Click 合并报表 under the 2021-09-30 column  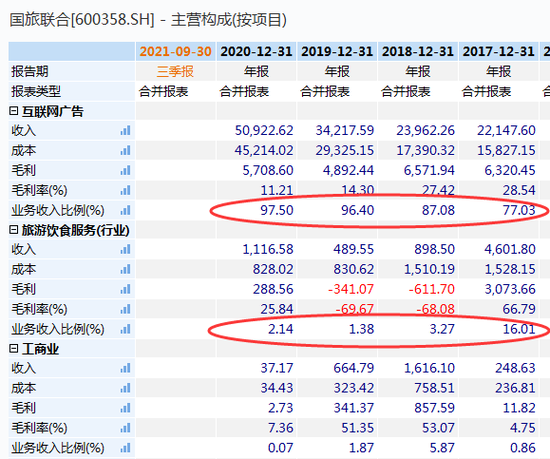click(x=163, y=92)
